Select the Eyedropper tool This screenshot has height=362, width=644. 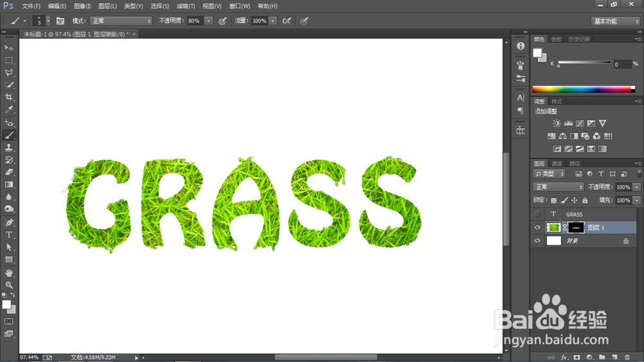tap(8, 110)
